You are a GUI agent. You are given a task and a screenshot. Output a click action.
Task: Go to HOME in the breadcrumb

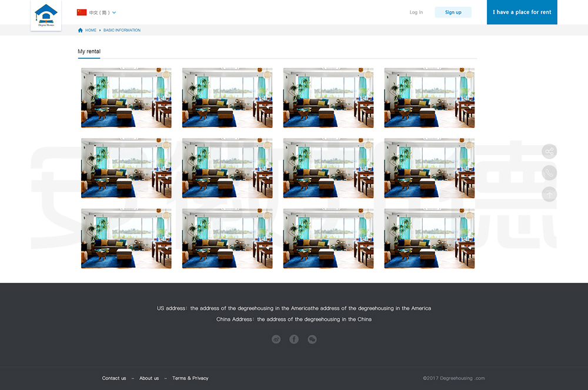click(91, 30)
